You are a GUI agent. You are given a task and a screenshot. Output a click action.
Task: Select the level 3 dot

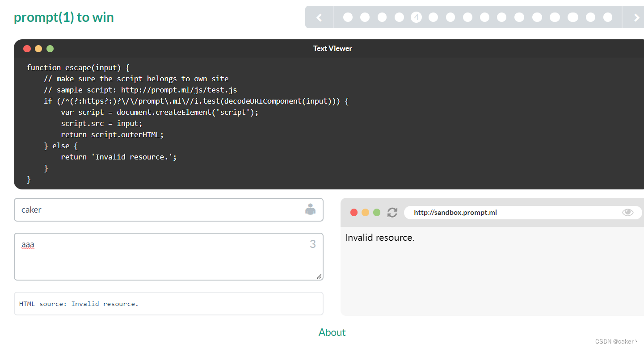(399, 17)
